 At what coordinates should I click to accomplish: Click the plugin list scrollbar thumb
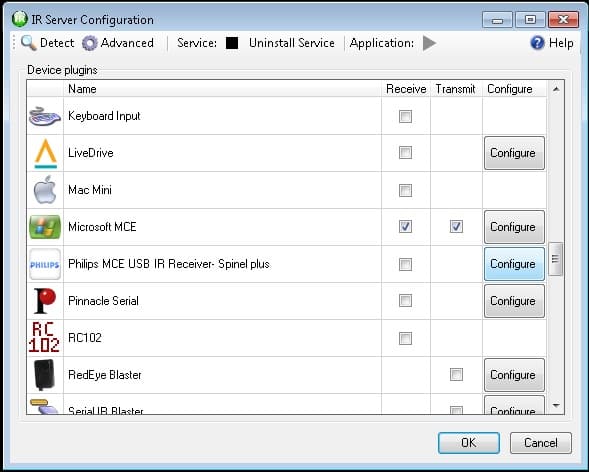click(x=556, y=259)
